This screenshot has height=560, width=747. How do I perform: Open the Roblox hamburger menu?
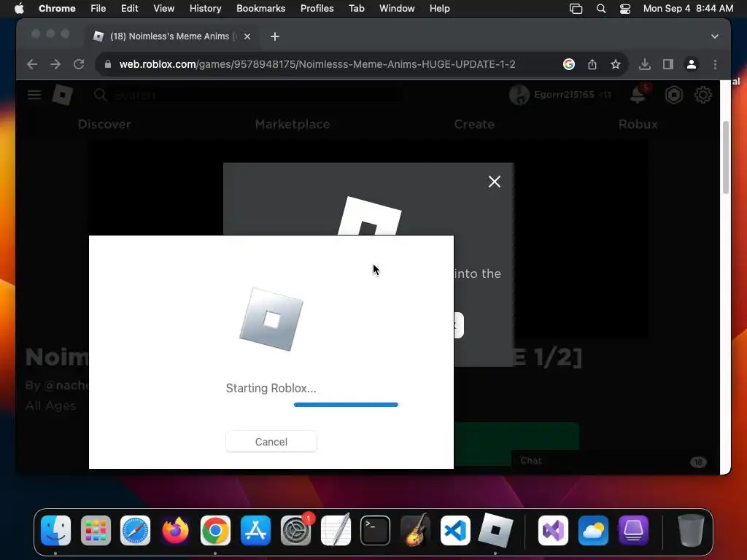point(34,95)
